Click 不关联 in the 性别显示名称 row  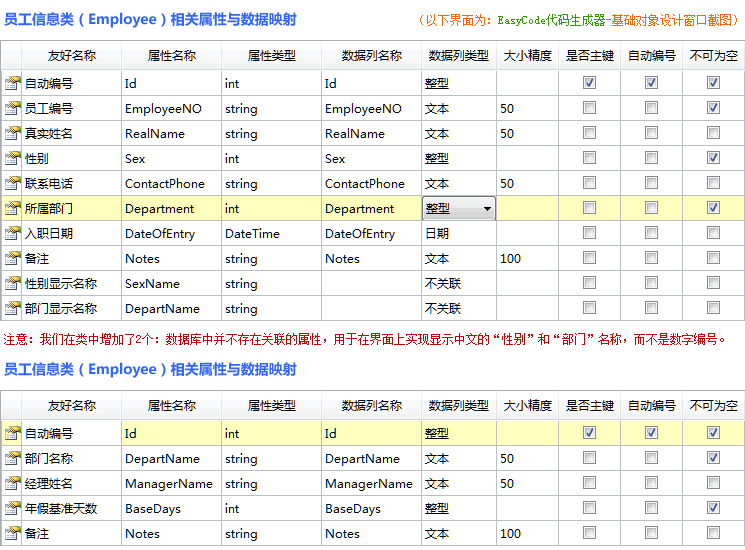coord(458,284)
